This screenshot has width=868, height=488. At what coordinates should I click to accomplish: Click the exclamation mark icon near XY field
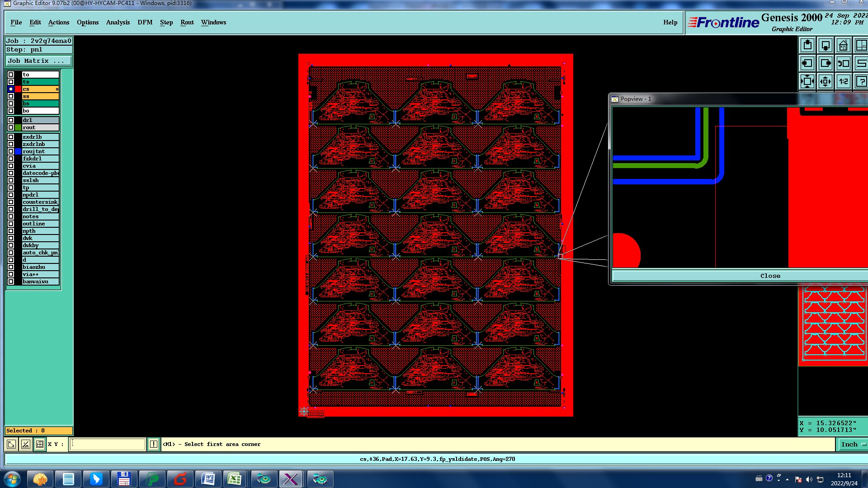[x=154, y=444]
